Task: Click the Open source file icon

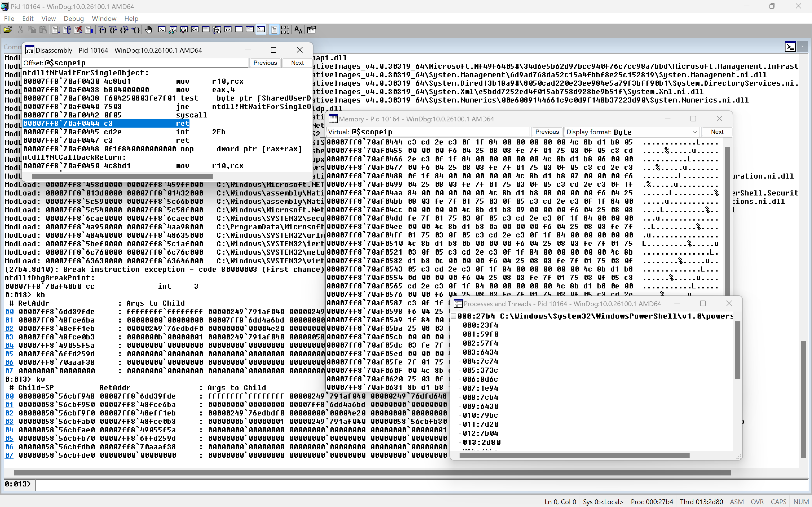Action: pyautogui.click(x=7, y=30)
